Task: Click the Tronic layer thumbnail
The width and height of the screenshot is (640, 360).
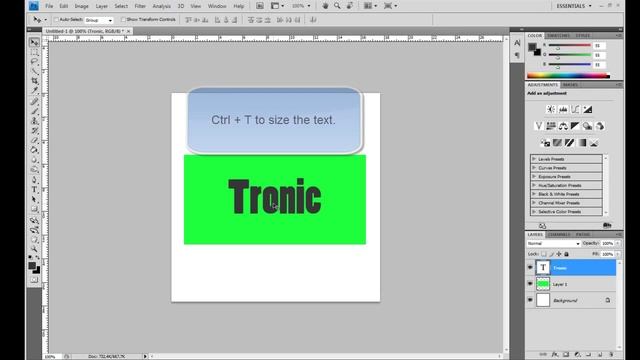Action: point(543,268)
